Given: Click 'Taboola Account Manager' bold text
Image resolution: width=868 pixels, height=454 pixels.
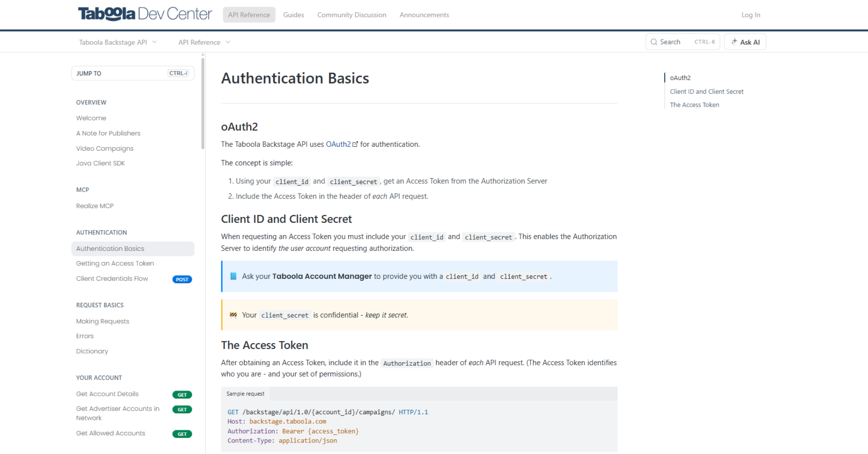Looking at the screenshot, I should tap(322, 276).
